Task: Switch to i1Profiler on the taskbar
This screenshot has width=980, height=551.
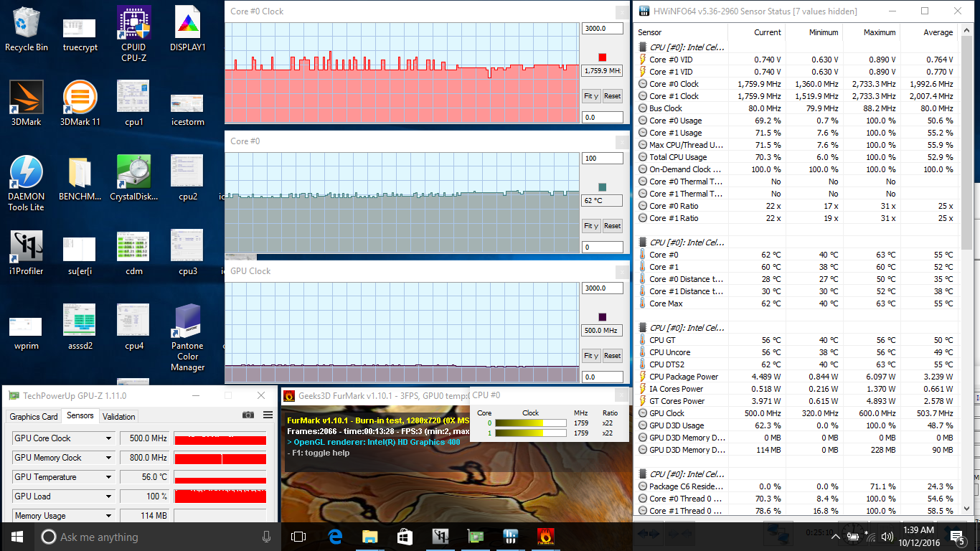Action: coord(440,537)
